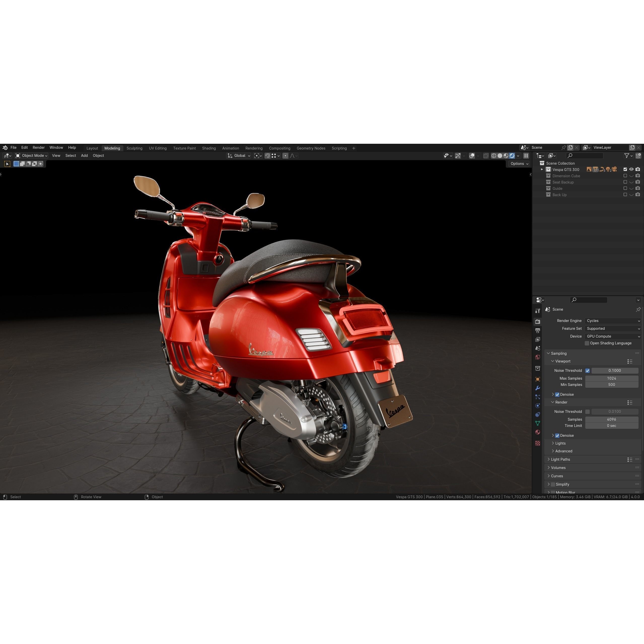
Task: Click the Options button in the viewport
Action: point(519,164)
